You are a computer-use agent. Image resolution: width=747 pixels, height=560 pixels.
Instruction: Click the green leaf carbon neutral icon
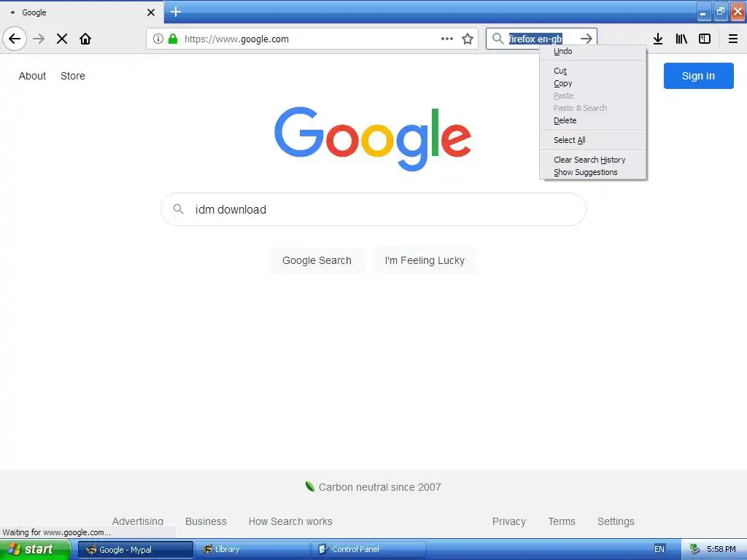coord(309,486)
